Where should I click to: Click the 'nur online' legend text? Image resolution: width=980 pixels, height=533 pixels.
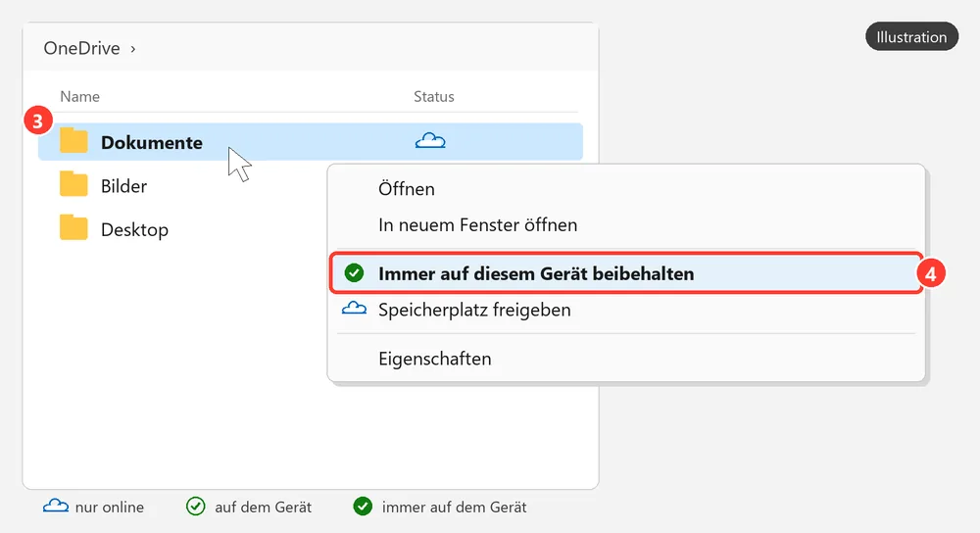(x=110, y=507)
